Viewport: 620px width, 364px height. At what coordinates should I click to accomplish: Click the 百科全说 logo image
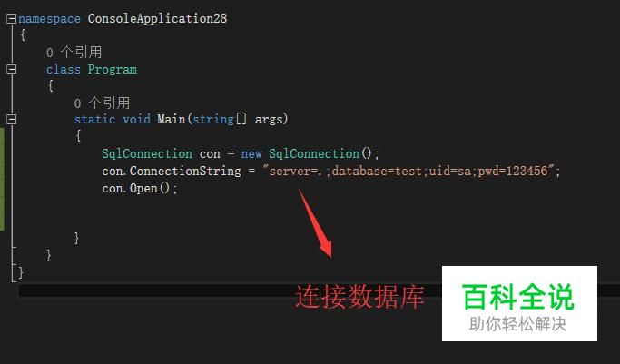519,303
